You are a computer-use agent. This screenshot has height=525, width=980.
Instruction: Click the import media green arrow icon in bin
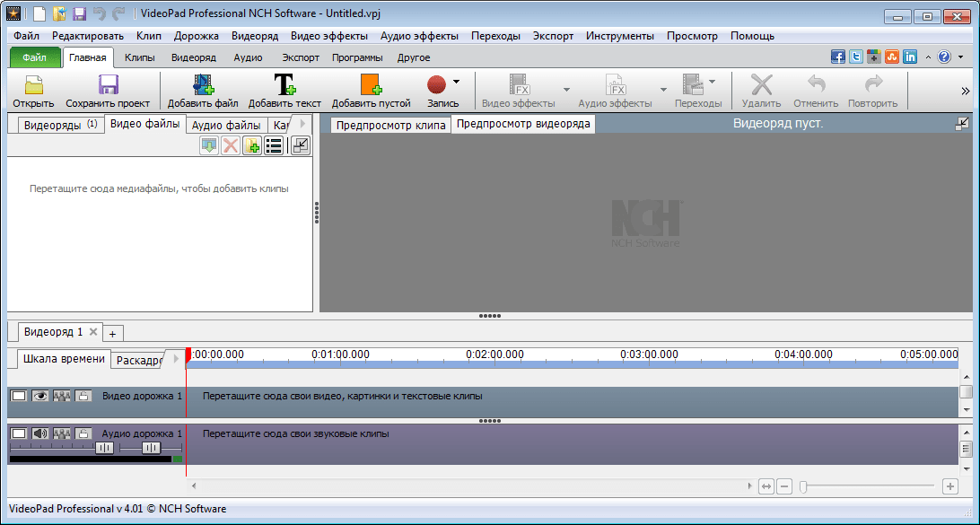click(x=209, y=145)
